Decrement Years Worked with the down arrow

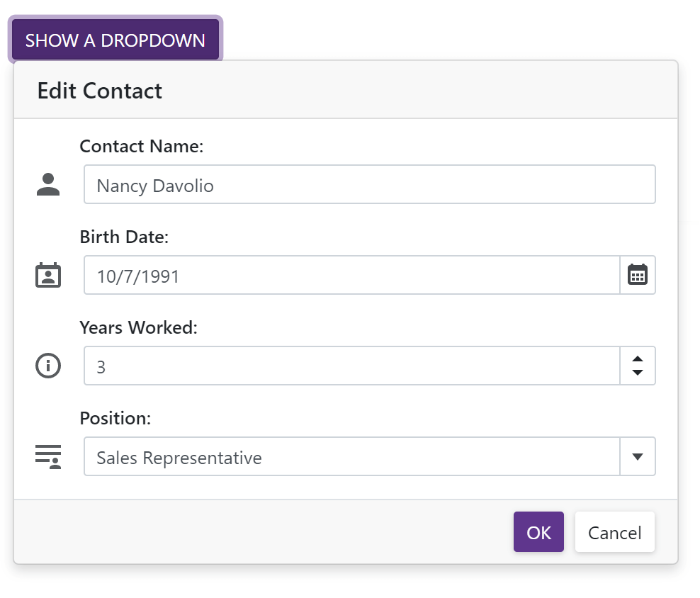637,372
